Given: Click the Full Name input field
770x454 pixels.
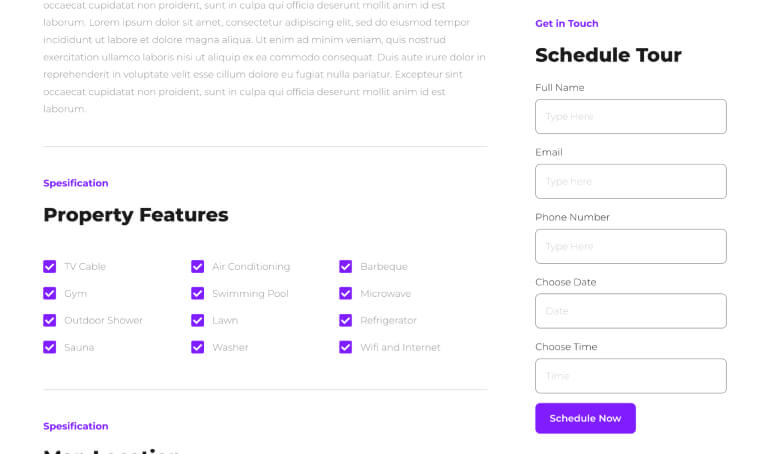Looking at the screenshot, I should [630, 117].
